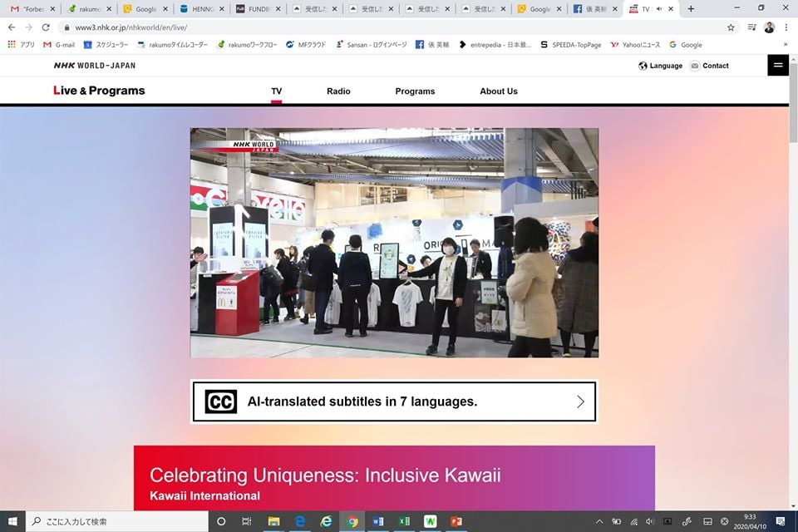Viewport: 798px width, 532px height.
Task: Switch to the HENNGE tab
Action: coord(202,8)
